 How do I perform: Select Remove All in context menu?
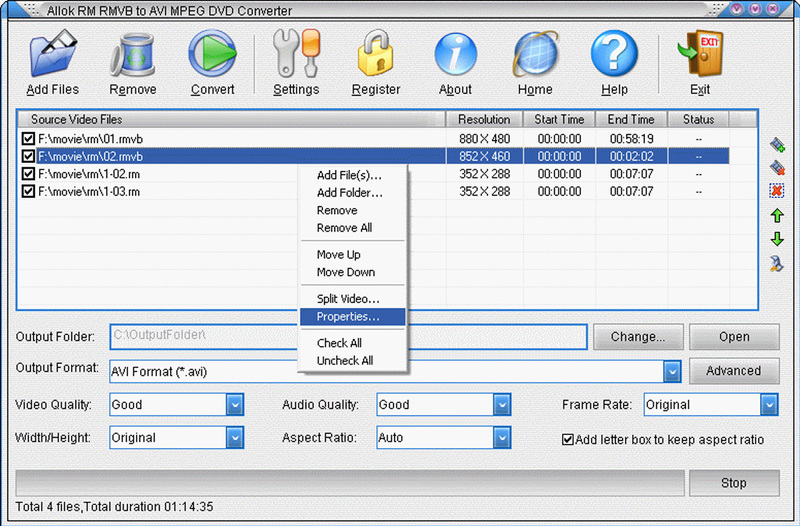(353, 228)
